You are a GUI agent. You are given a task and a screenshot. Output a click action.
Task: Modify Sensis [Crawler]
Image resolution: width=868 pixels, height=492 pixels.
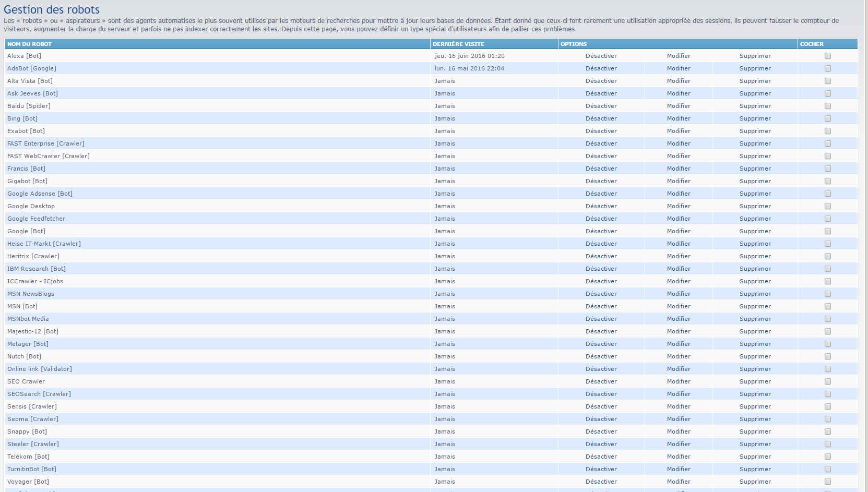pyautogui.click(x=679, y=406)
